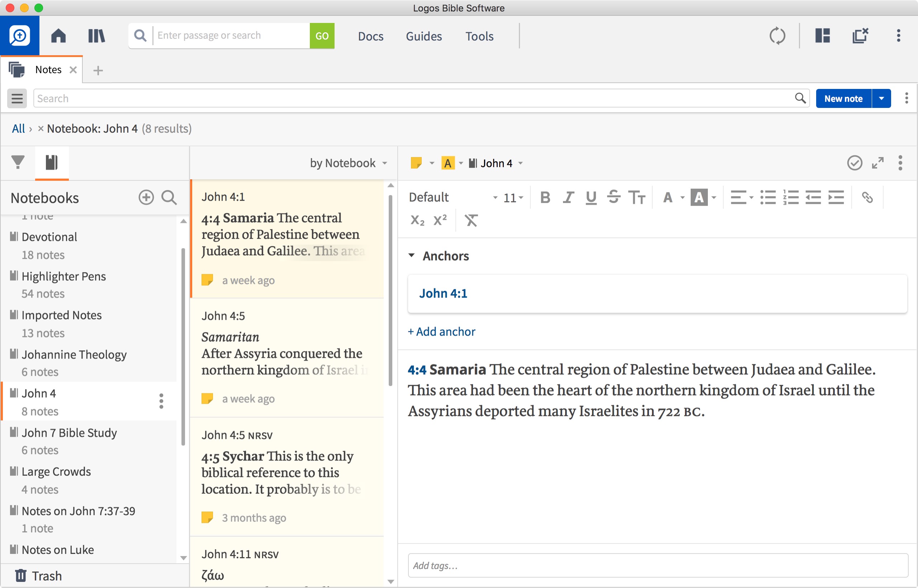Open the Logos search panel icon
This screenshot has height=588, width=918.
[x=19, y=36]
